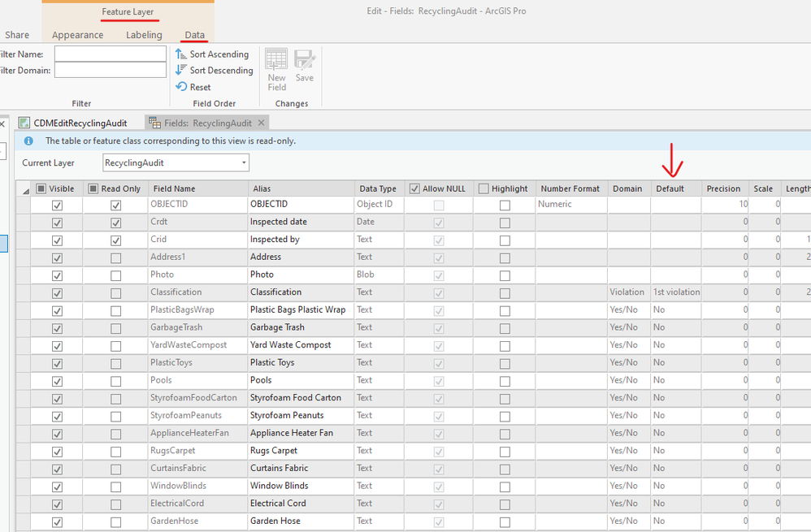Open the Current Layer dropdown
Image resolution: width=811 pixels, height=532 pixels.
coord(176,163)
